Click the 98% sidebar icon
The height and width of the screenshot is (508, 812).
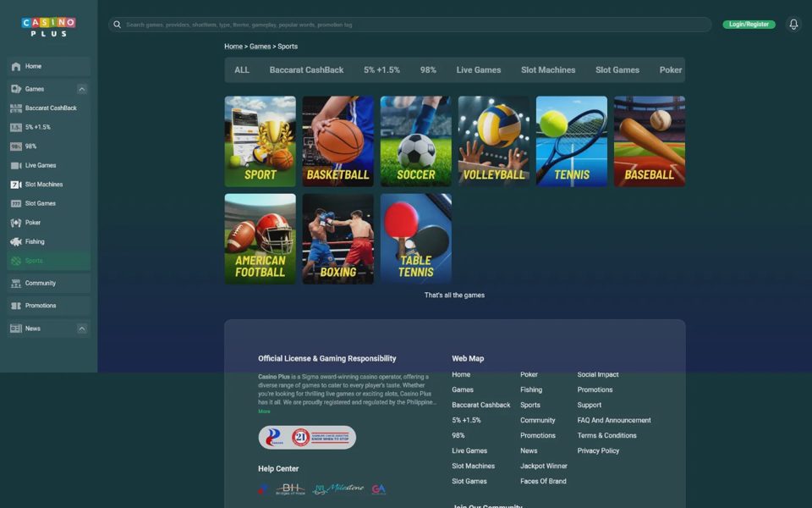coord(16,146)
